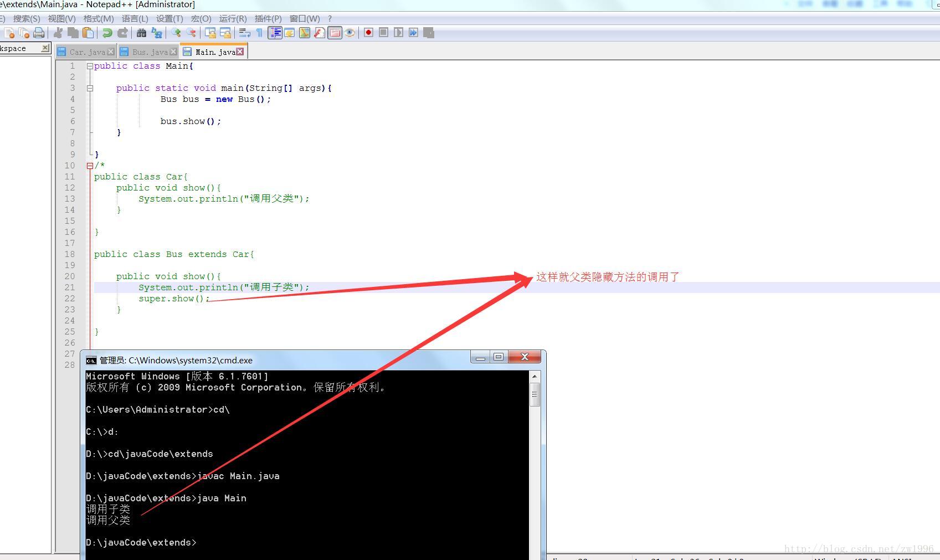Collapse the main method fold on line 3
Viewport: 940px width, 560px height.
tap(90, 88)
